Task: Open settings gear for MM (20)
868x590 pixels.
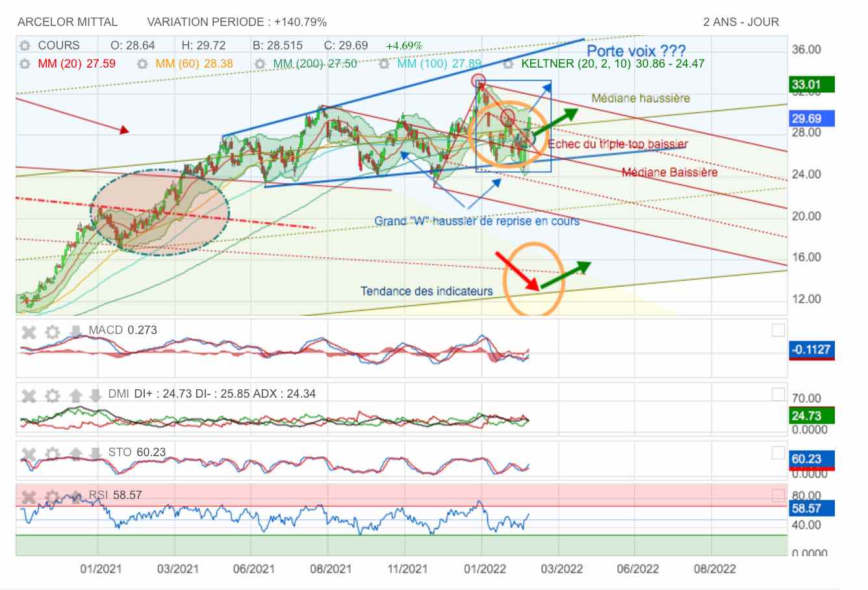Action: pyautogui.click(x=25, y=64)
